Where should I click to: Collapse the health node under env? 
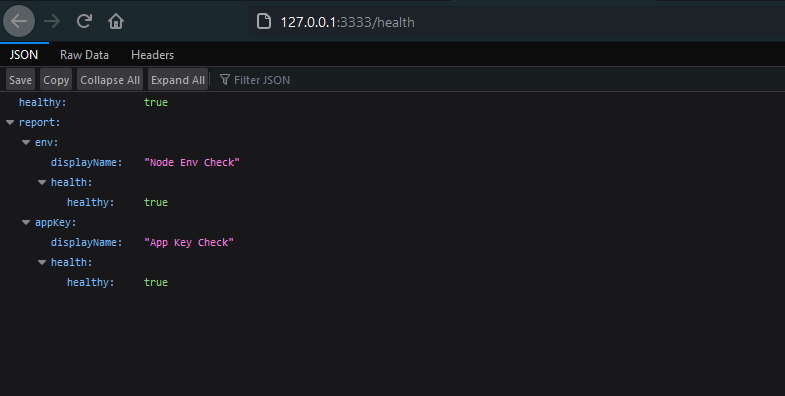point(42,182)
